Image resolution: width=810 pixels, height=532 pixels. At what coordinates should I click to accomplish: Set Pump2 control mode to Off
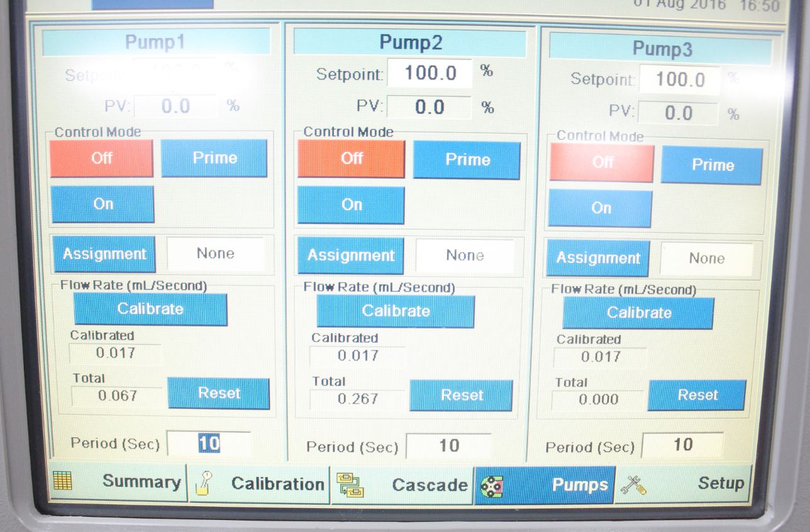point(351,158)
